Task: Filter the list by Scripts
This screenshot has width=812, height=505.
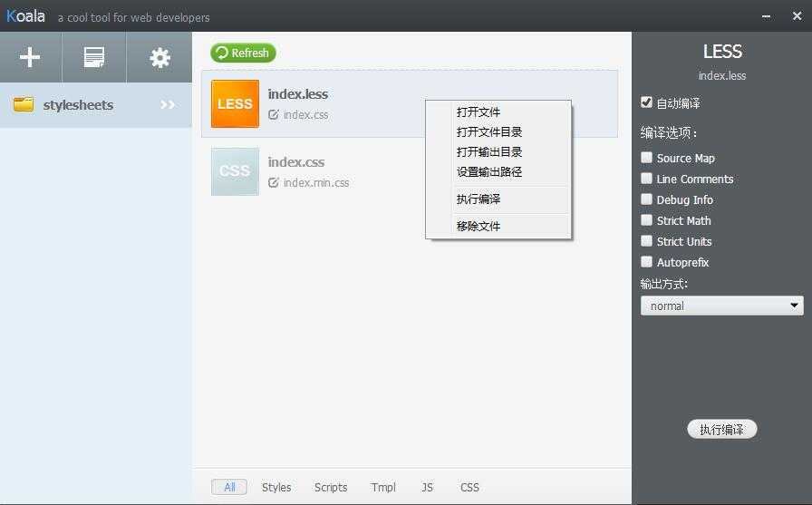Action: pyautogui.click(x=331, y=488)
